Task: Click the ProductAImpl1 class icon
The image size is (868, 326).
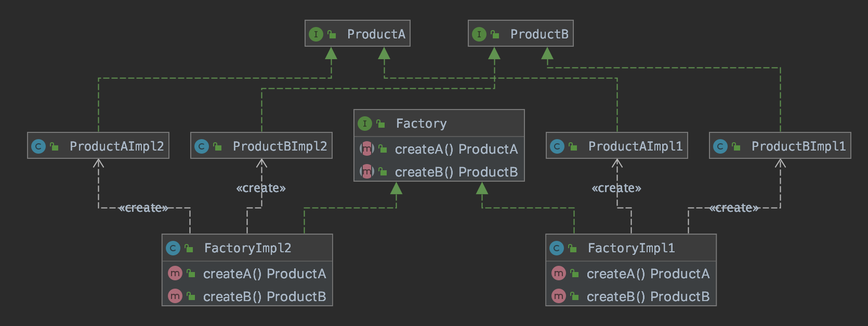Action: (x=557, y=146)
